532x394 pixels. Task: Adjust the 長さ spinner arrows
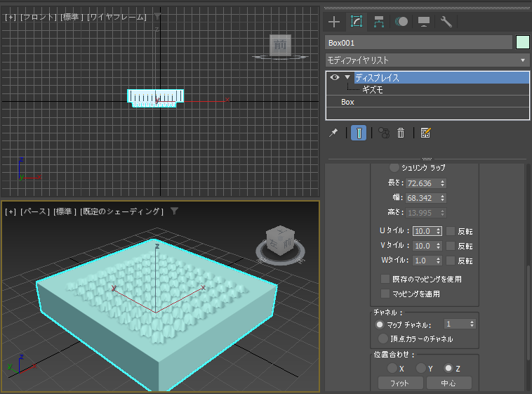tap(443, 183)
